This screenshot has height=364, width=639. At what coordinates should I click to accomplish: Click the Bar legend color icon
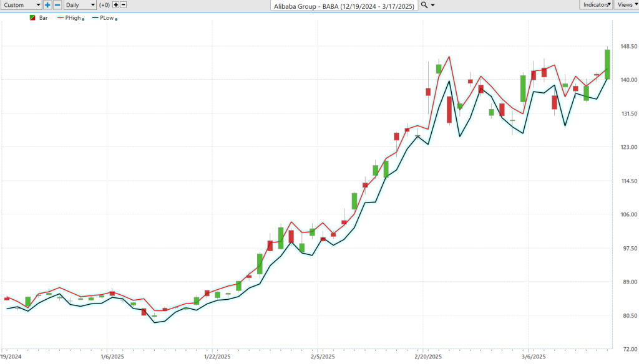(x=33, y=18)
